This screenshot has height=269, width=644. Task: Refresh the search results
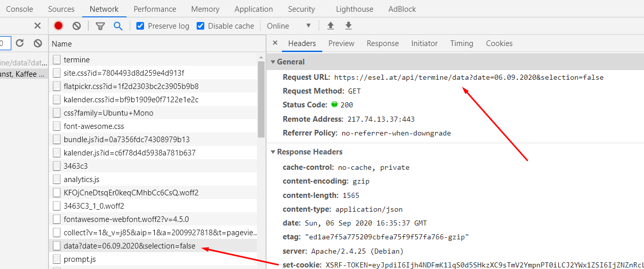[x=20, y=43]
